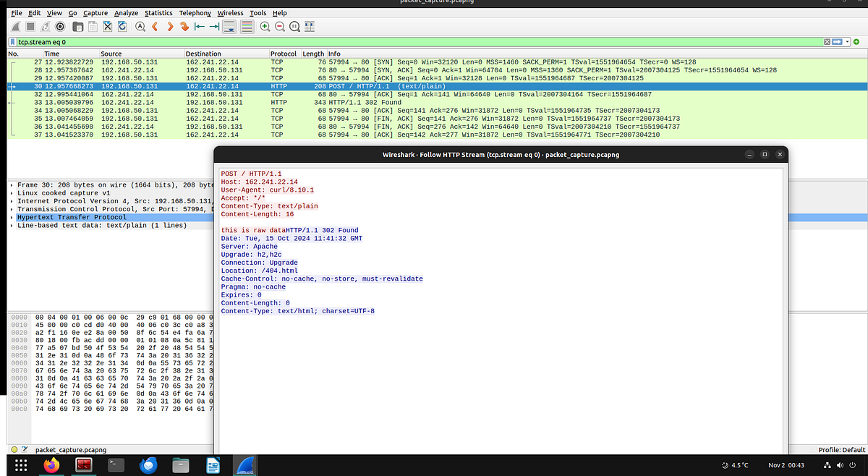The image size is (868, 476).
Task: Open the Statistics menu
Action: 158,13
